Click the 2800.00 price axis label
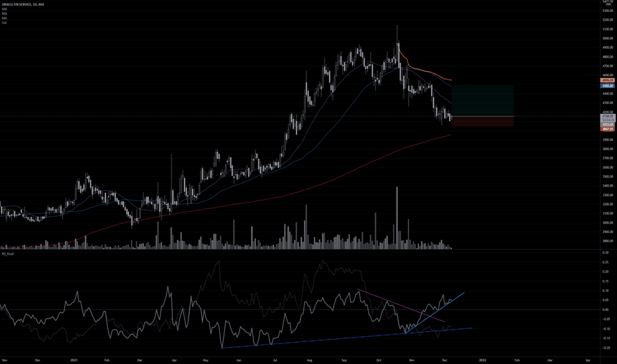The image size is (617, 364). point(608,241)
